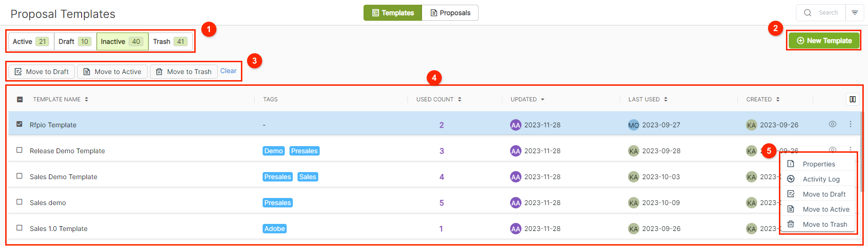Click the KA avatar next to 2023-10-03
The height and width of the screenshot is (247, 868).
[634, 177]
